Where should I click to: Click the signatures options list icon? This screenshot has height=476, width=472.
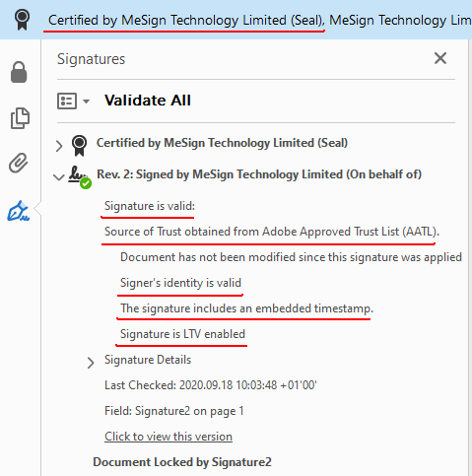click(x=67, y=101)
